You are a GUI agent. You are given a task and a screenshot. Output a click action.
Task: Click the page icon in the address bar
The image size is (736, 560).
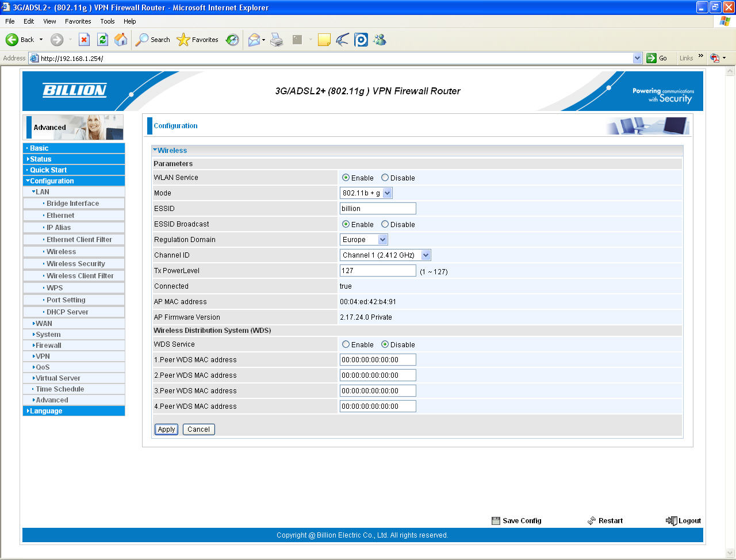tap(34, 58)
